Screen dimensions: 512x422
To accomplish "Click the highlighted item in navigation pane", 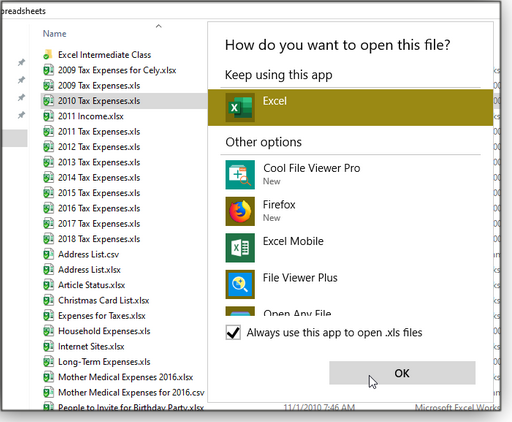I will pyautogui.click(x=14, y=138).
